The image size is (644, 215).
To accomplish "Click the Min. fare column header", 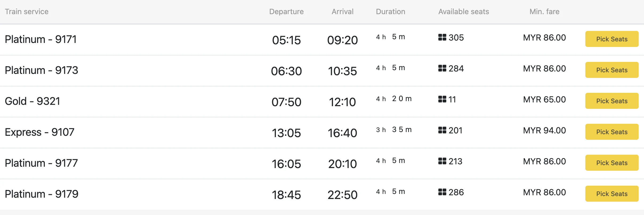I will click(x=544, y=12).
